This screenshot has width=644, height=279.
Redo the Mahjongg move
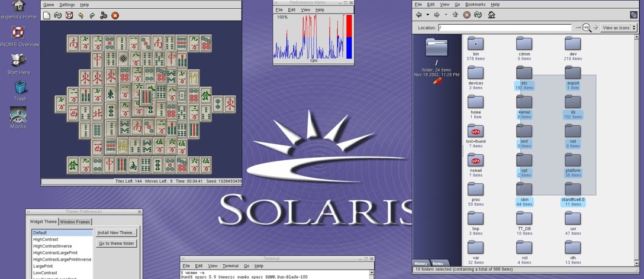pos(92,15)
